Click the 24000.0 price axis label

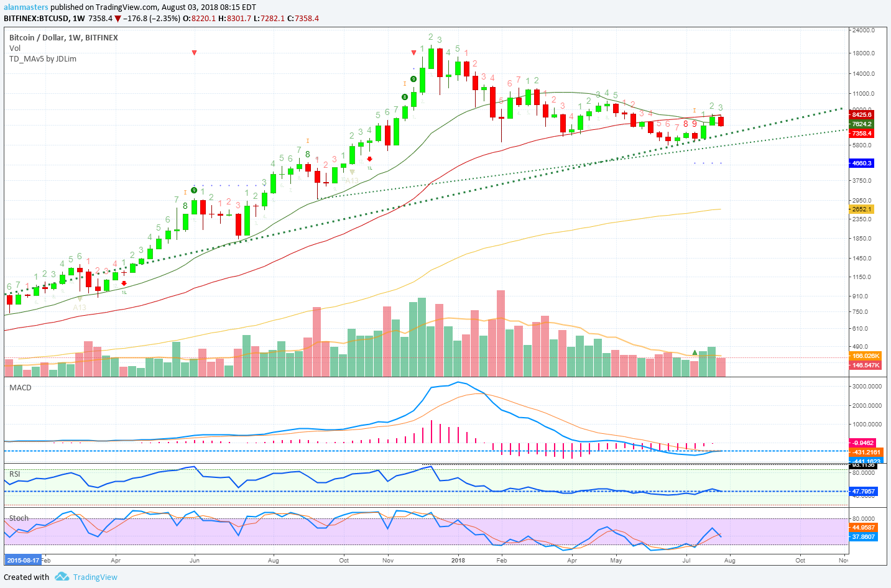(x=864, y=30)
